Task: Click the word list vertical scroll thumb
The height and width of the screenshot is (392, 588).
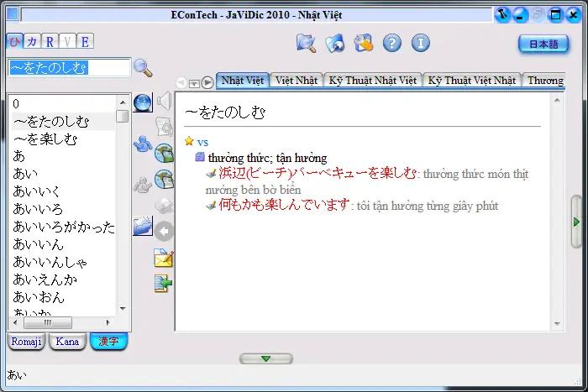Action: (x=123, y=116)
